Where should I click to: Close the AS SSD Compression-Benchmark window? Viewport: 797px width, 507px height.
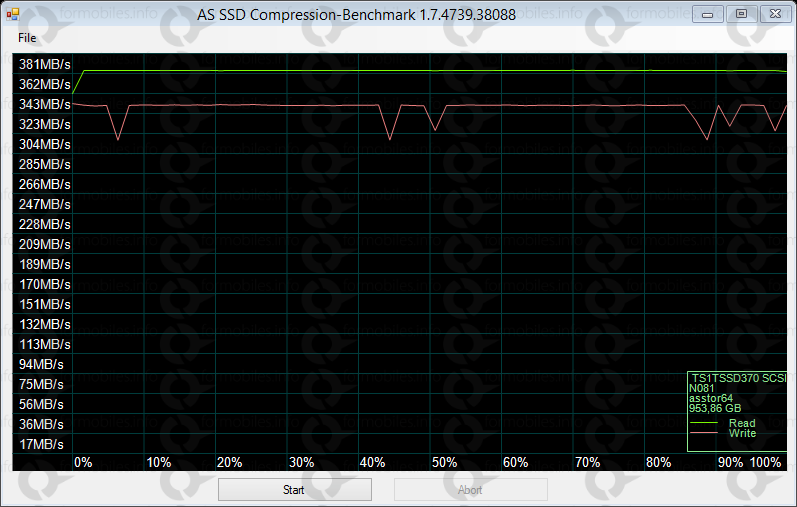pos(772,13)
